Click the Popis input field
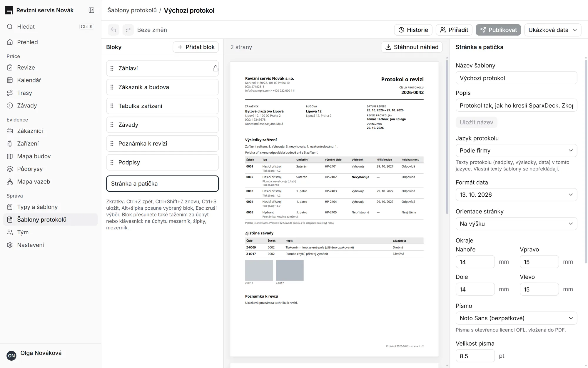 coord(516,105)
